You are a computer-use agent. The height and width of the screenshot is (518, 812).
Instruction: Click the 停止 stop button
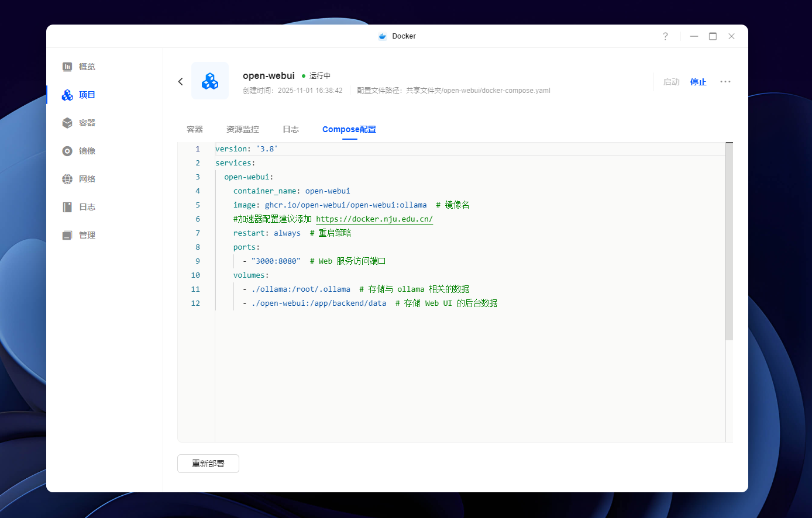click(699, 82)
